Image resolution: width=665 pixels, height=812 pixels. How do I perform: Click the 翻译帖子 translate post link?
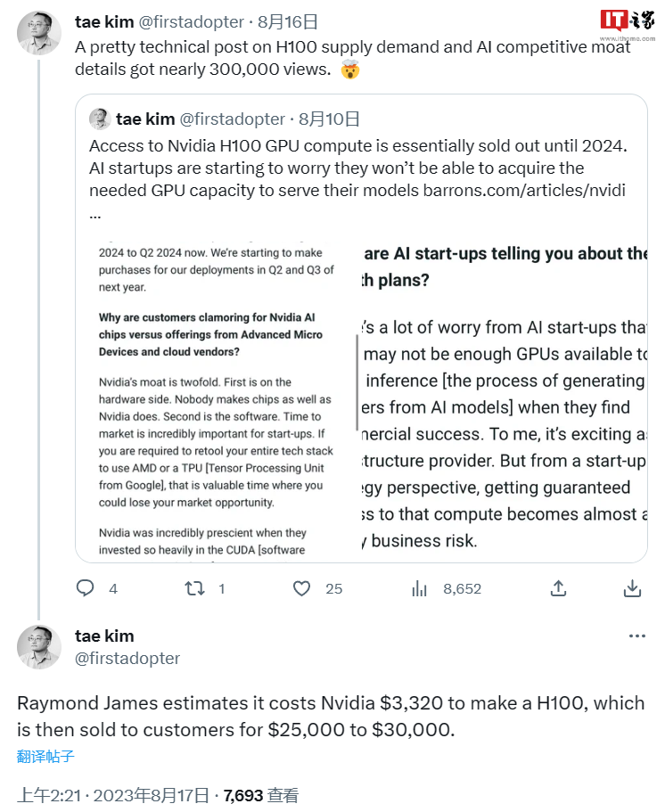coord(45,757)
